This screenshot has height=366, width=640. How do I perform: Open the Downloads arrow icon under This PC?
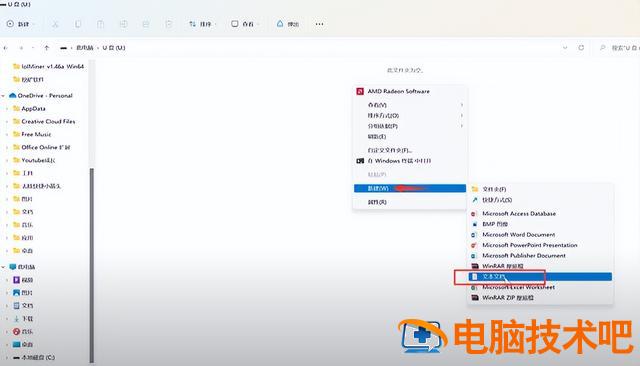click(x=16, y=319)
